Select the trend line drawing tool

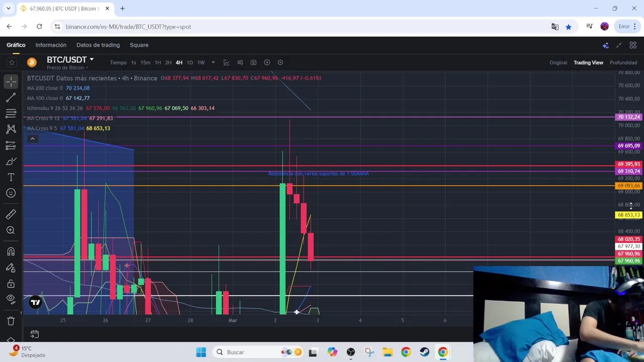point(11,97)
